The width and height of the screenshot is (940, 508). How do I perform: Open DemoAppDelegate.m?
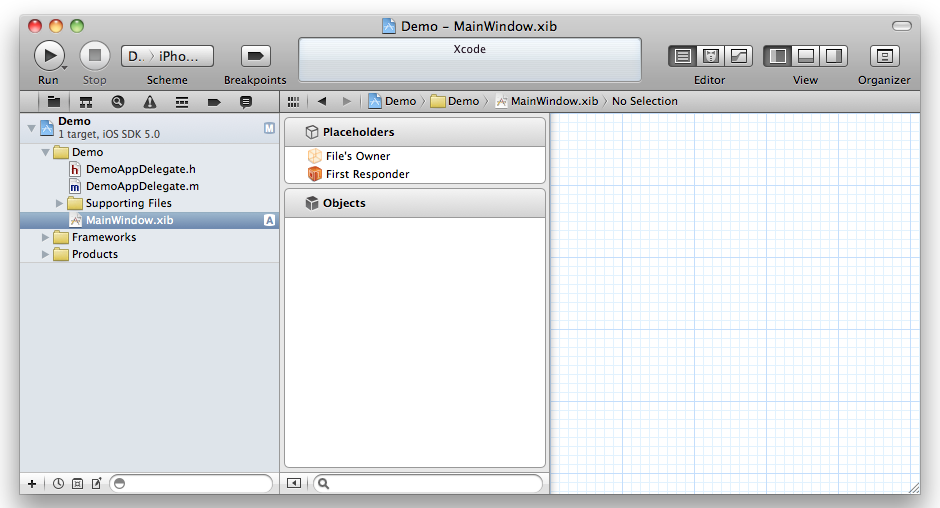tap(142, 186)
